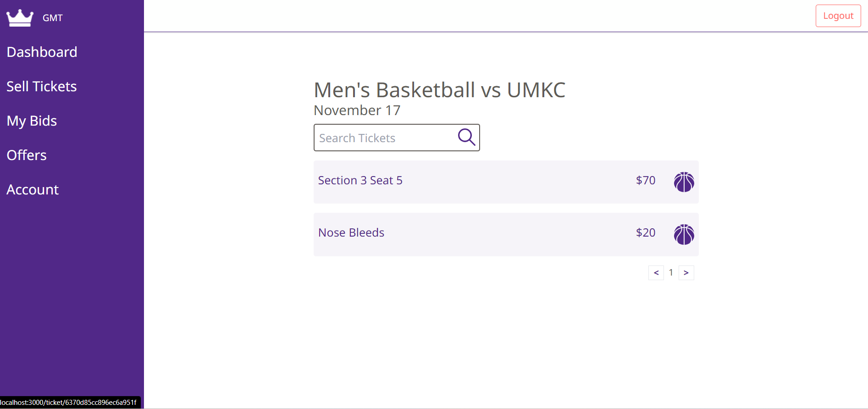Open the Dashboard menu item
The height and width of the screenshot is (409, 868).
tap(42, 52)
